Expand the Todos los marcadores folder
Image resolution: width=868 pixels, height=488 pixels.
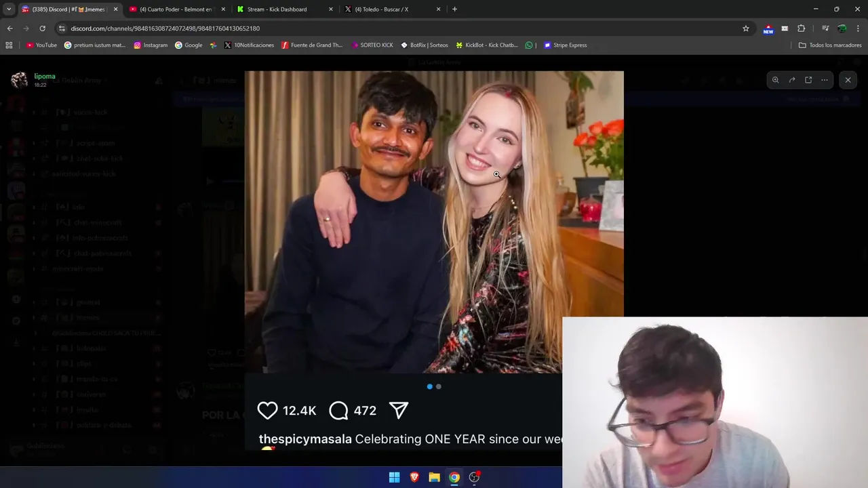coord(830,45)
